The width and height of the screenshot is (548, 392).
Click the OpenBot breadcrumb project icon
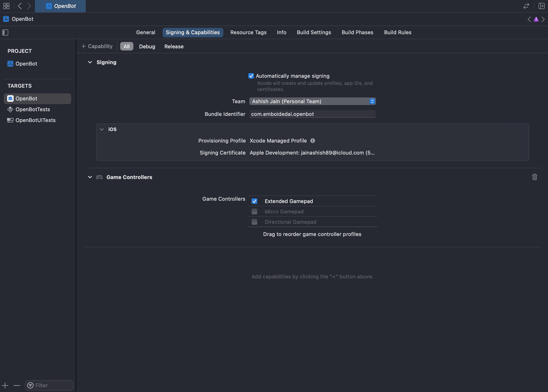(6, 19)
